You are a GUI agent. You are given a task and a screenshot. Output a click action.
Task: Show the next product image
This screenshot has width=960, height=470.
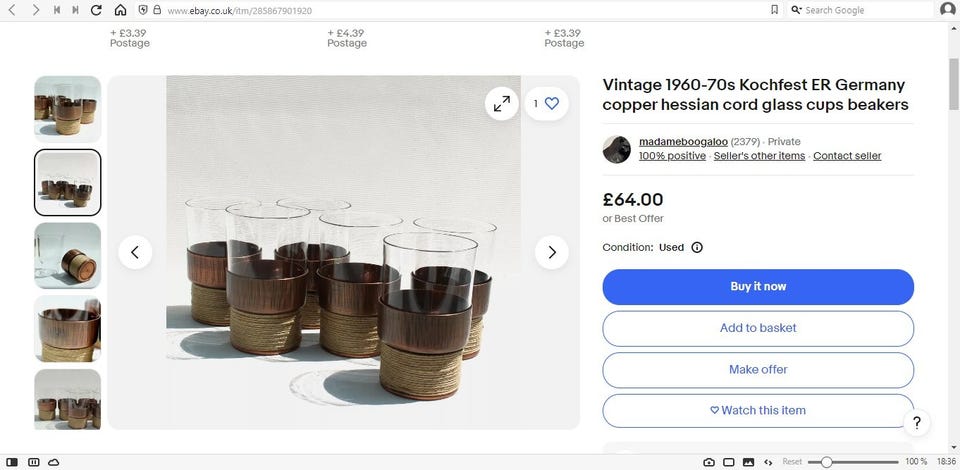click(x=551, y=252)
